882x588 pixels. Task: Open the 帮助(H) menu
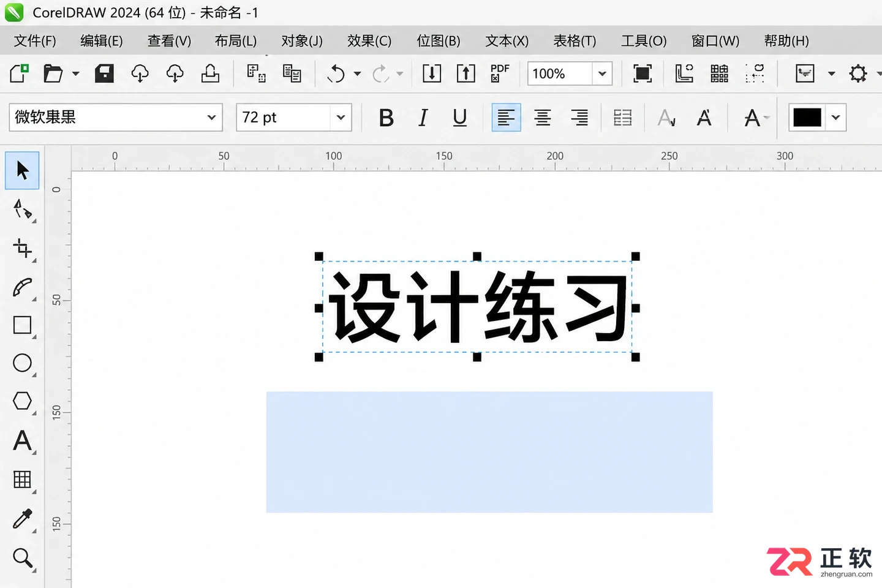click(786, 41)
